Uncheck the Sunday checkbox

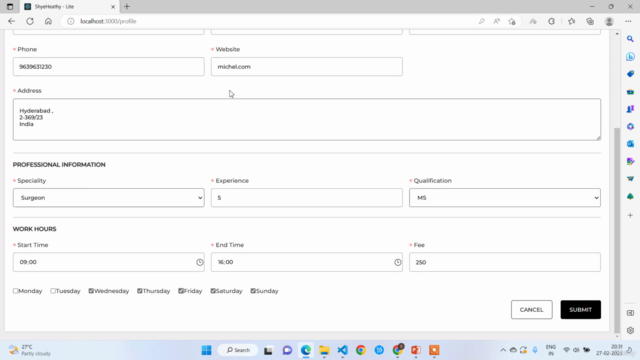click(253, 291)
